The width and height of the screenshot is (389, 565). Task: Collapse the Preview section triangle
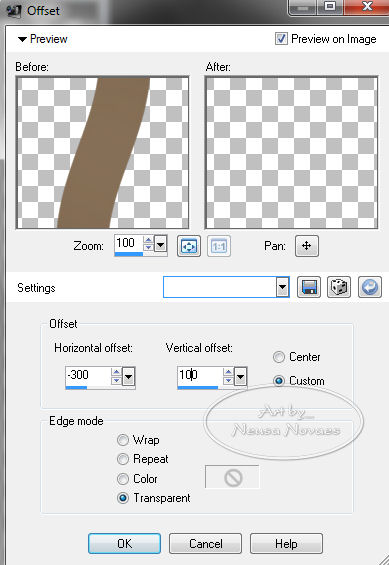click(22, 39)
